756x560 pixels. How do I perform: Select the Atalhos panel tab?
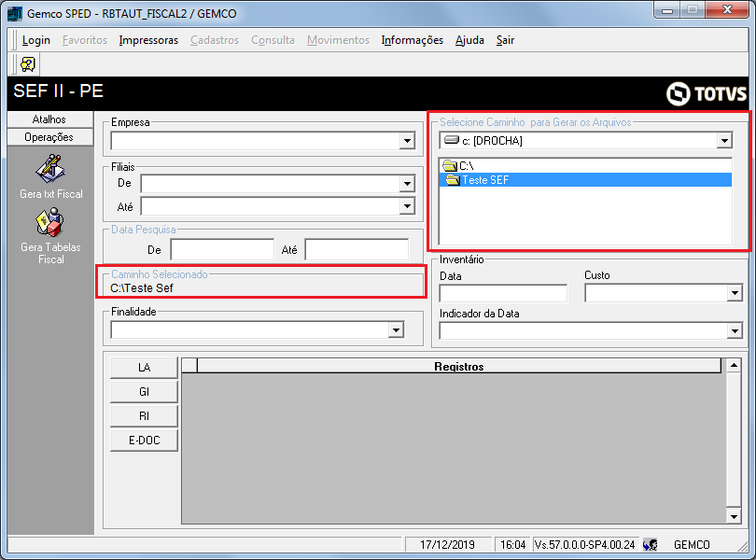pos(50,119)
